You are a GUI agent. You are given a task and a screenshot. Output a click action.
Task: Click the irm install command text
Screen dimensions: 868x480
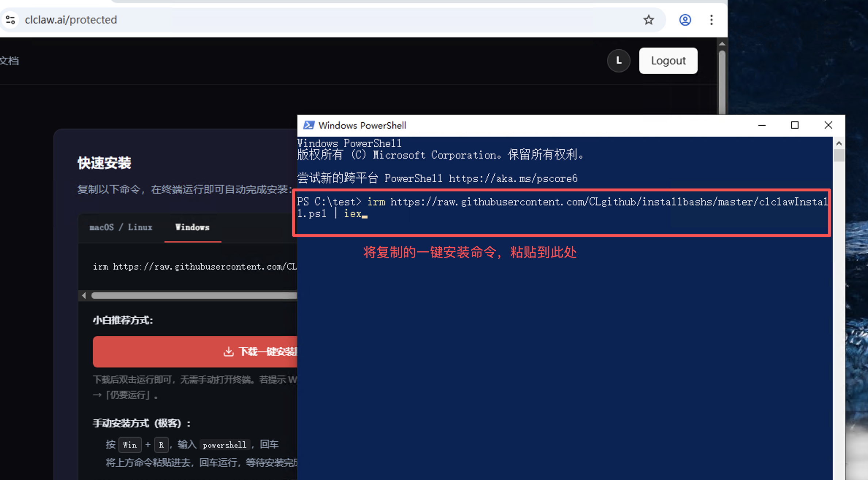[194, 267]
